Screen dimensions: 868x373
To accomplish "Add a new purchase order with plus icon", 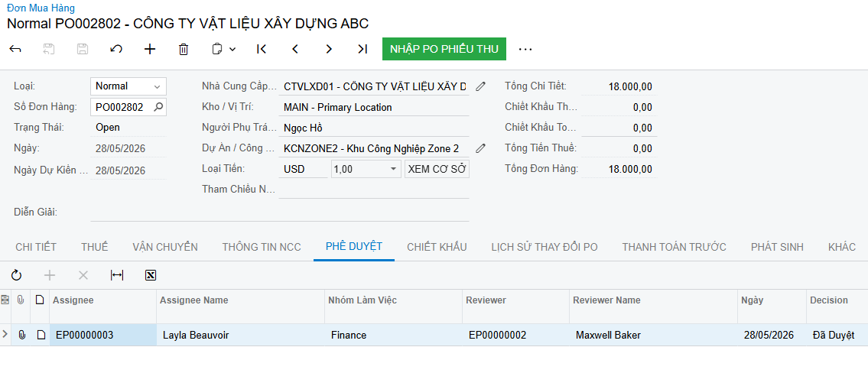I will (x=150, y=49).
